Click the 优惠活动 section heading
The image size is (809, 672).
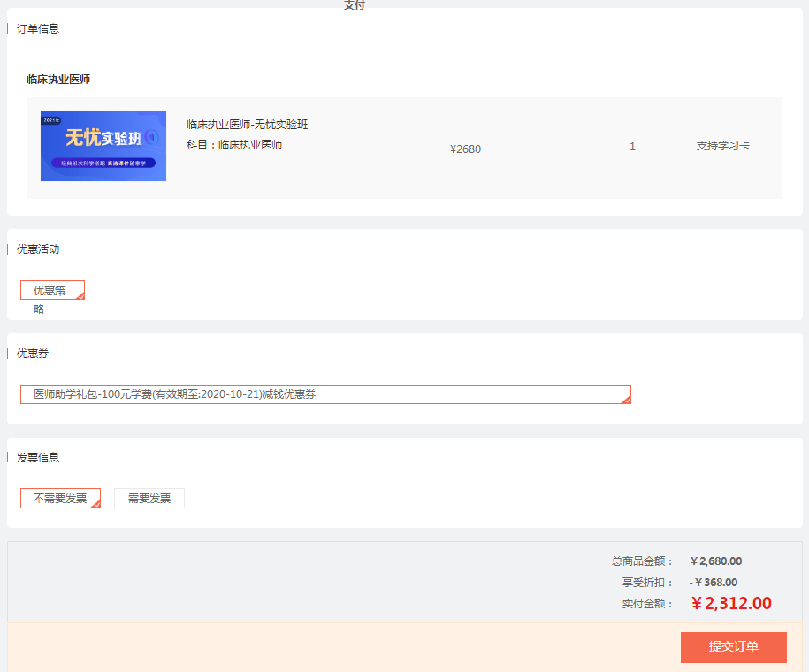(x=38, y=249)
